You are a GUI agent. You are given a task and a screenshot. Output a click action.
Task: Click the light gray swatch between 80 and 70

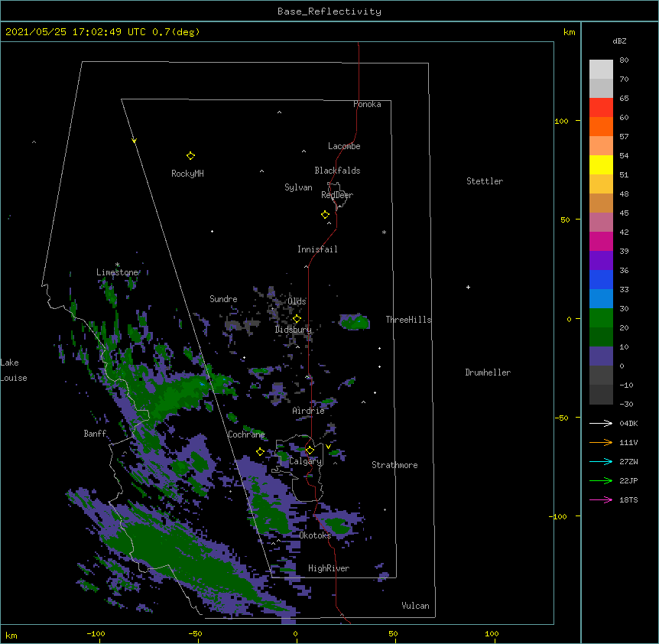(x=601, y=70)
